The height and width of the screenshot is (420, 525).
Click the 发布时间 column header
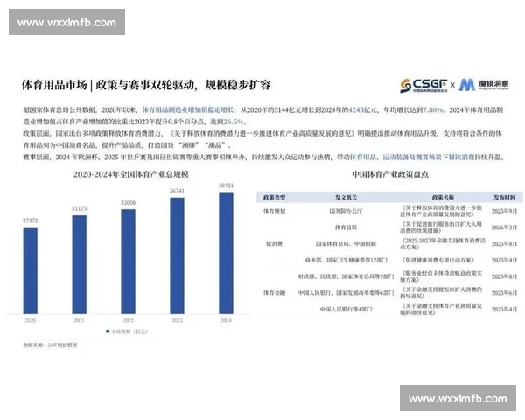tap(504, 197)
